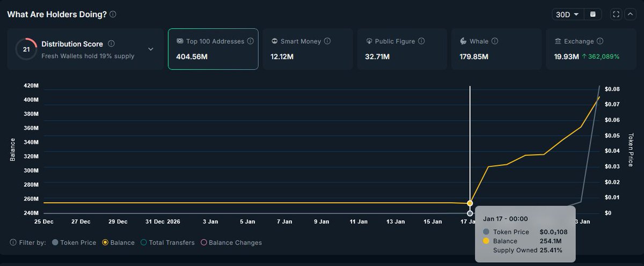
Task: Select the Public Figure tab
Action: [402, 49]
